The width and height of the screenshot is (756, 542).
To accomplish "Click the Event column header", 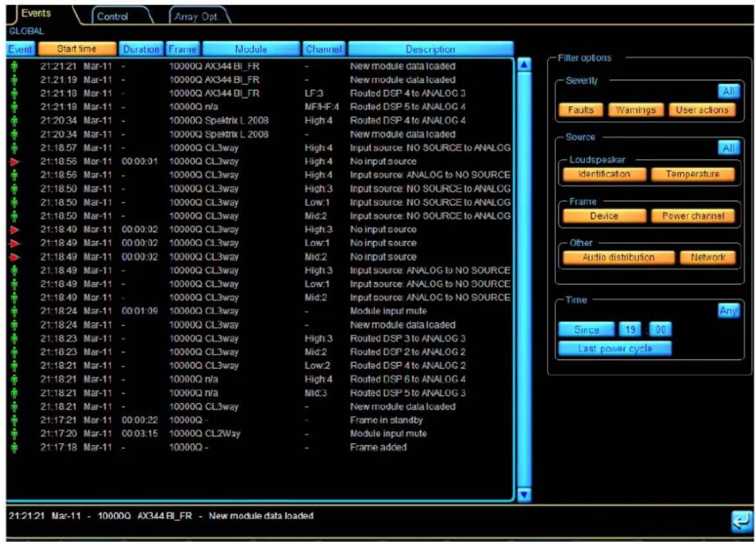I will (x=21, y=49).
